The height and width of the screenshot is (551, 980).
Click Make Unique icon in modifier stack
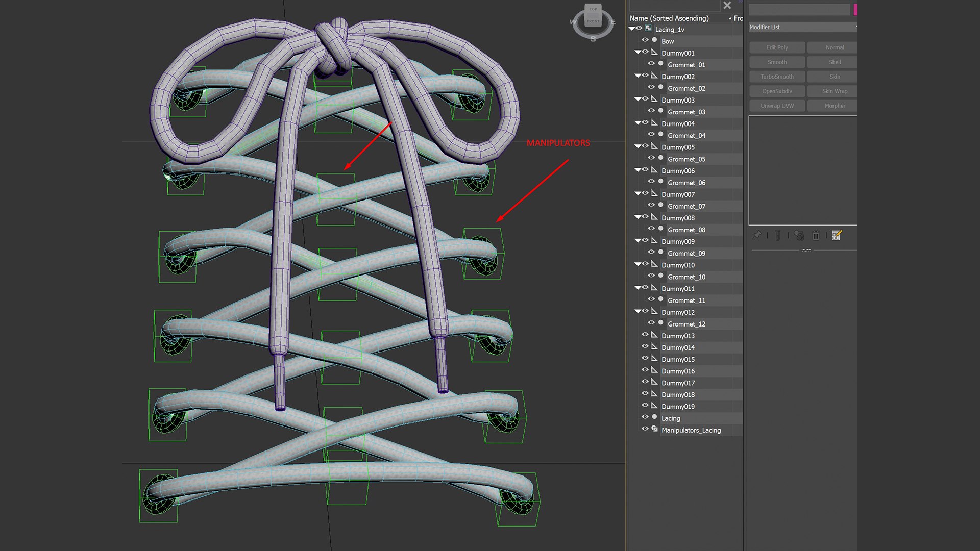[x=799, y=235]
